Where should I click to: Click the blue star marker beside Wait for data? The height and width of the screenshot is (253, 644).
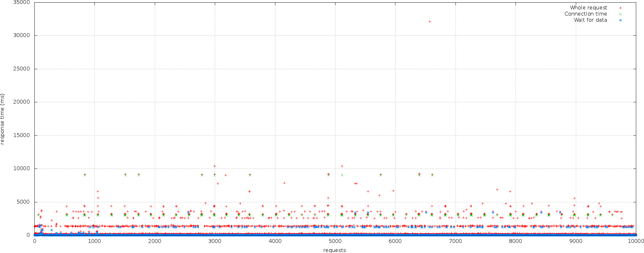coord(620,20)
